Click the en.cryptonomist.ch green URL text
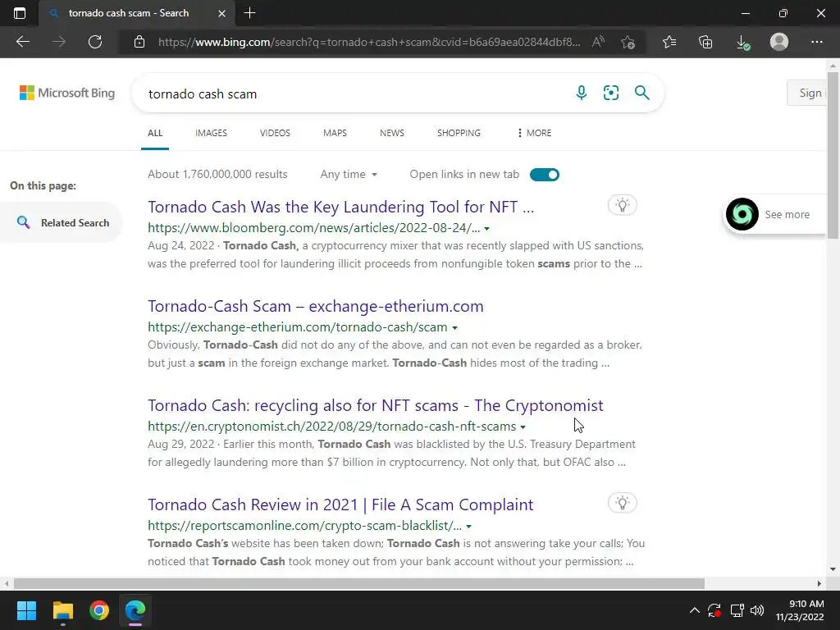The width and height of the screenshot is (840, 630). (331, 427)
